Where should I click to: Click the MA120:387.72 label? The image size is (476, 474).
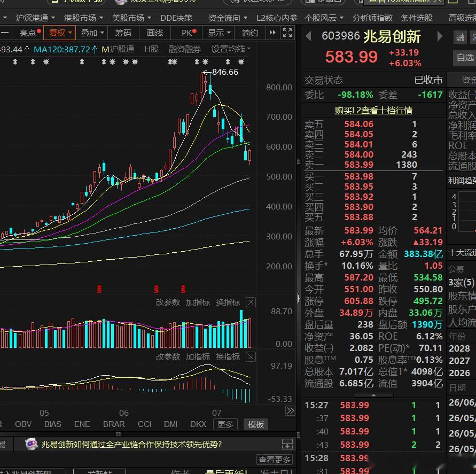(62, 49)
